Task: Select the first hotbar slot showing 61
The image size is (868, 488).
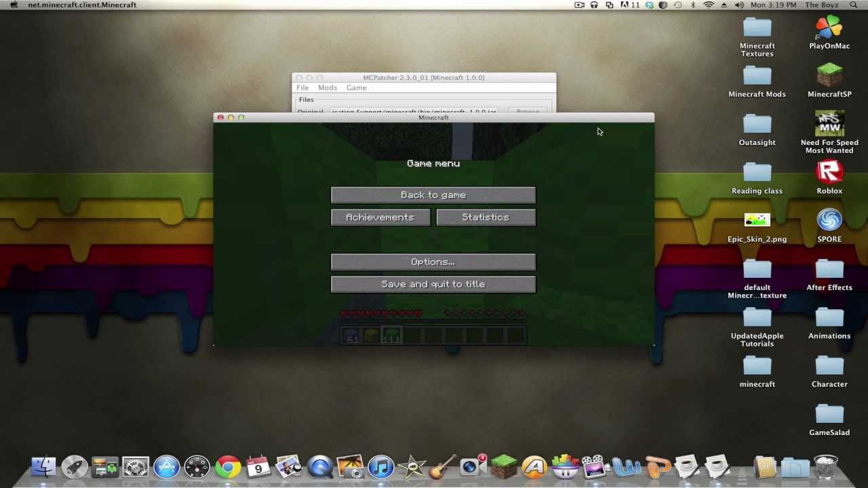Action: [351, 335]
